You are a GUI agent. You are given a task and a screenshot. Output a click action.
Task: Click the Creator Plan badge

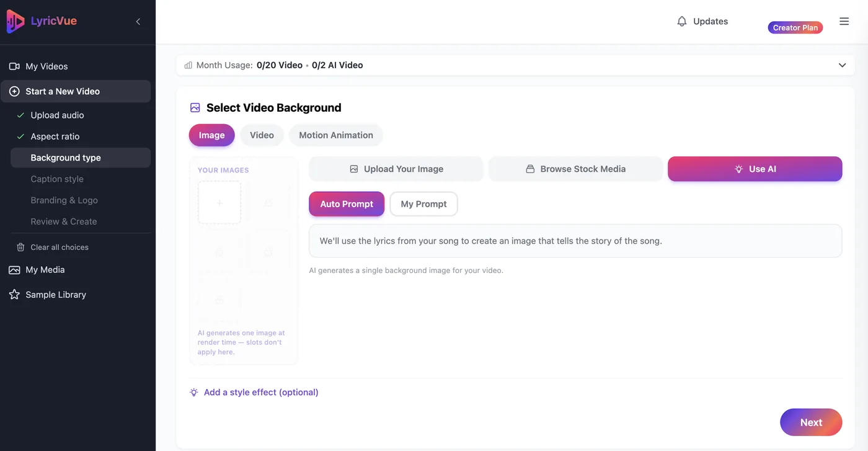795,28
